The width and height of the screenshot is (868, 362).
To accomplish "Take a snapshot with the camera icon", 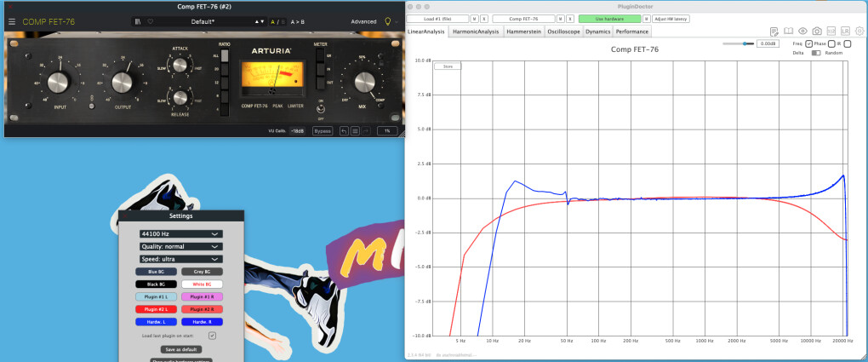I will (817, 31).
